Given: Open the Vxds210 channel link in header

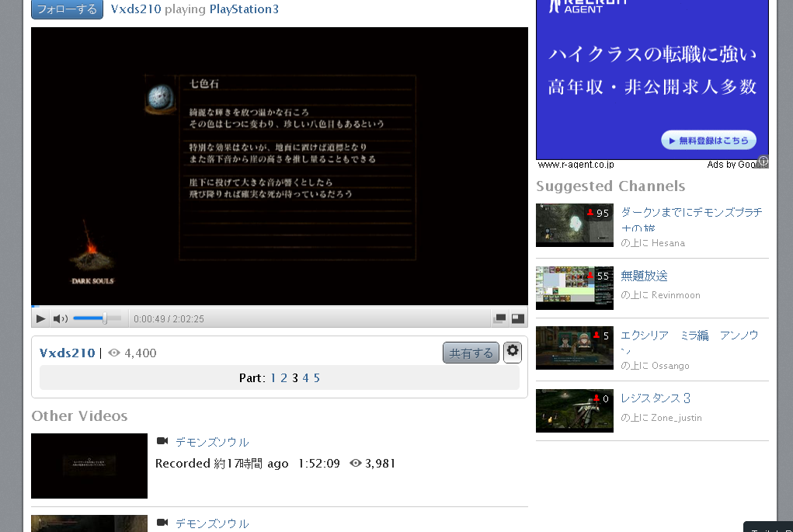Looking at the screenshot, I should click(136, 9).
